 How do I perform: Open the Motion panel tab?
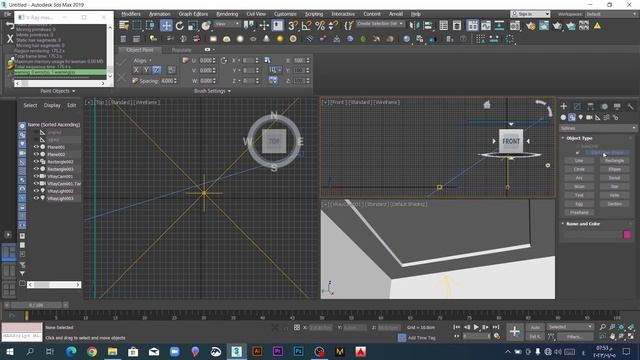[x=604, y=106]
